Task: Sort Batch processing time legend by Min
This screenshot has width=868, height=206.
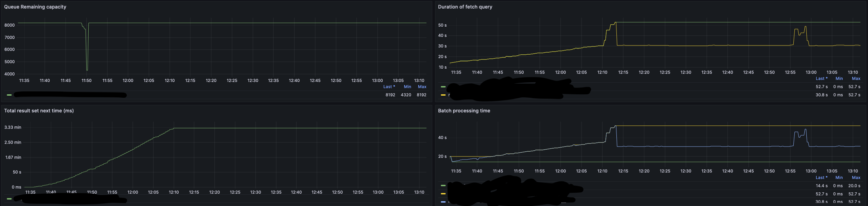Action: coord(839,178)
